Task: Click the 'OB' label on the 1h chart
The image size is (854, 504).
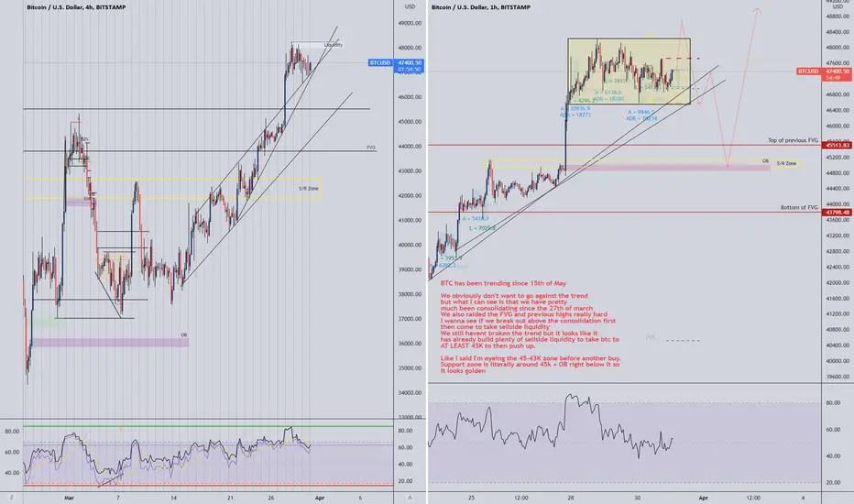Action: tap(765, 161)
